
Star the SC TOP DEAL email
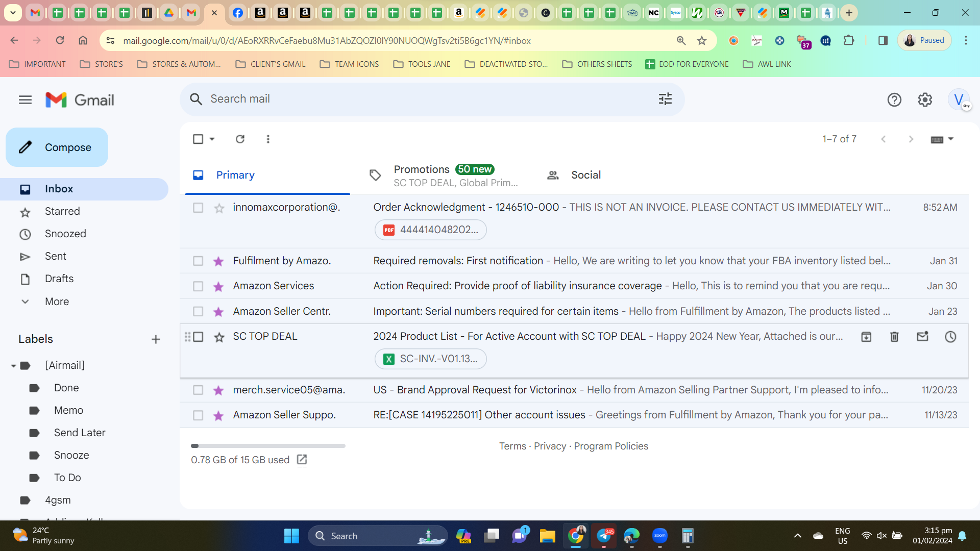tap(219, 337)
